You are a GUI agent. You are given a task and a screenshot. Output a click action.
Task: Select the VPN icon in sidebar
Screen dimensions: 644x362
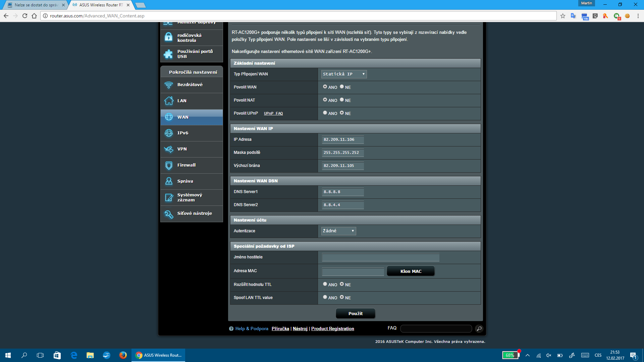pos(169,149)
